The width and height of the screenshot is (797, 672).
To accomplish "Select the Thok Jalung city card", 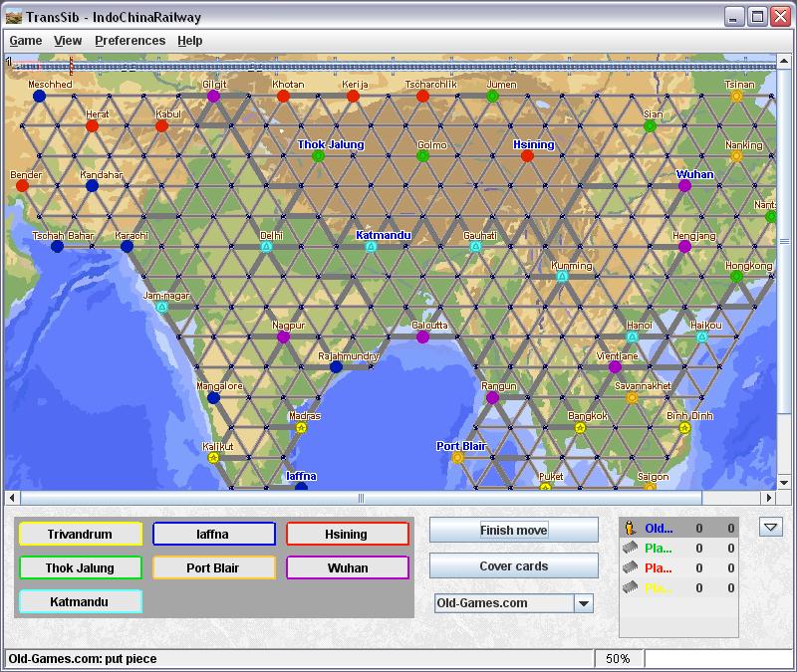I will (81, 567).
